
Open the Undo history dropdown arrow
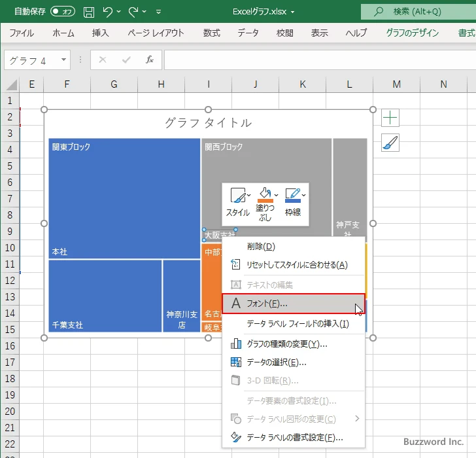[x=120, y=11]
